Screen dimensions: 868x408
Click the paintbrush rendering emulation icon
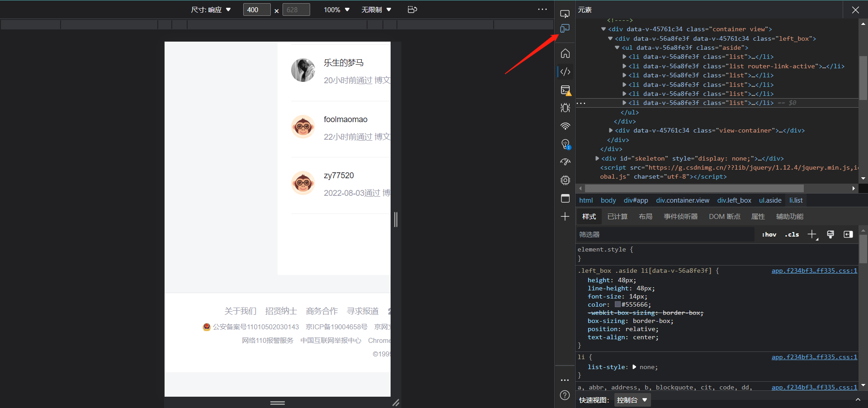[x=830, y=234]
